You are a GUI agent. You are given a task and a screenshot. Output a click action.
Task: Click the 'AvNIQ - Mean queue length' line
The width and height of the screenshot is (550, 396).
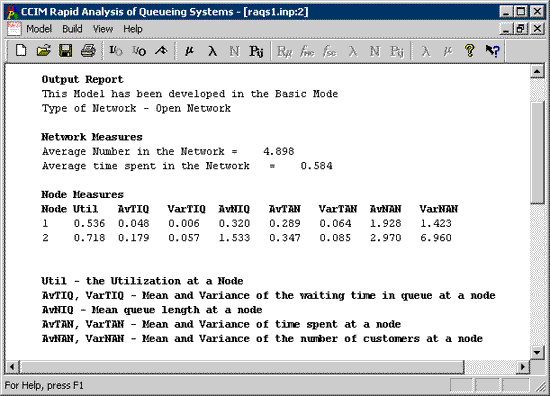152,310
